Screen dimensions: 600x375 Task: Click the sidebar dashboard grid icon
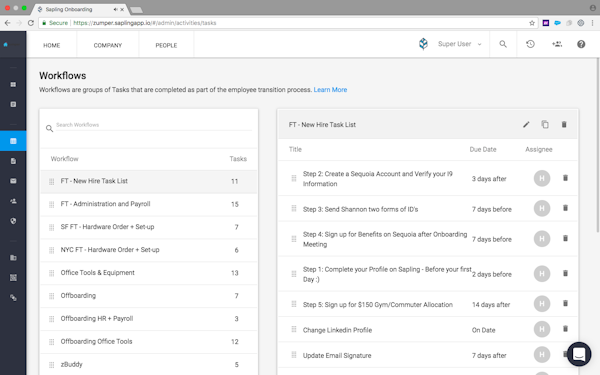tap(13, 84)
